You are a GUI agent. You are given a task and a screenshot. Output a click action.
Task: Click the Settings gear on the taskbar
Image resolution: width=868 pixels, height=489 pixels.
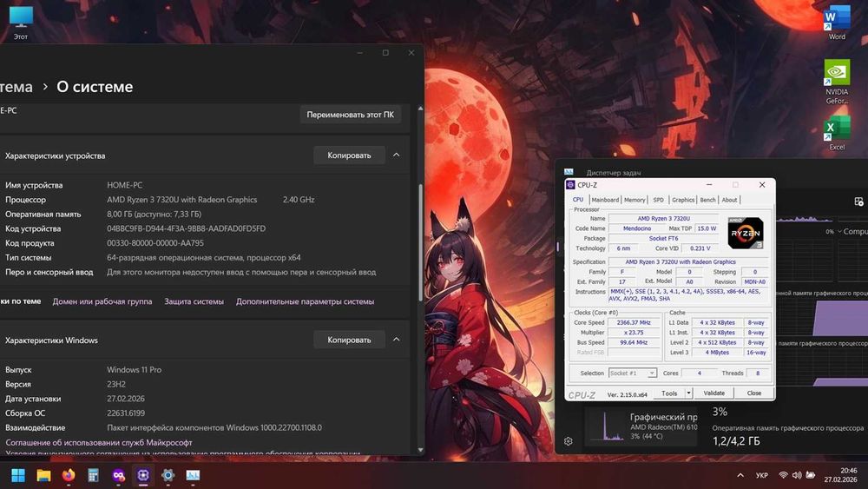point(168,475)
